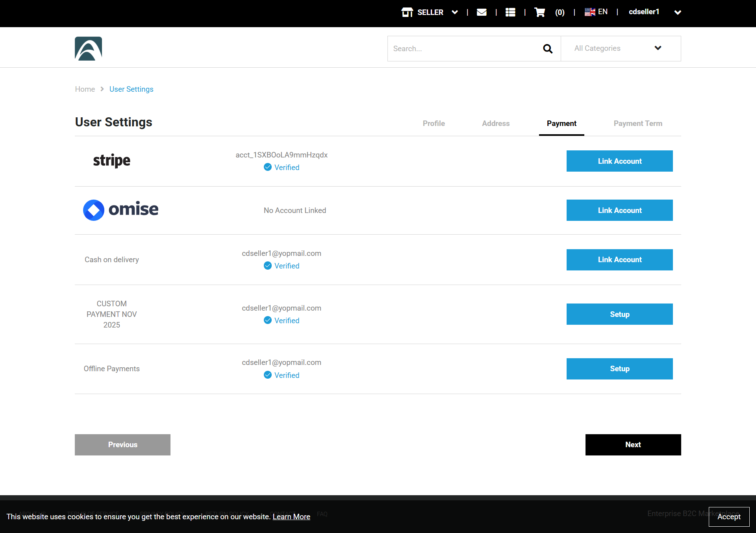Go to Previous step
Viewport: 756px width, 533px height.
(122, 445)
